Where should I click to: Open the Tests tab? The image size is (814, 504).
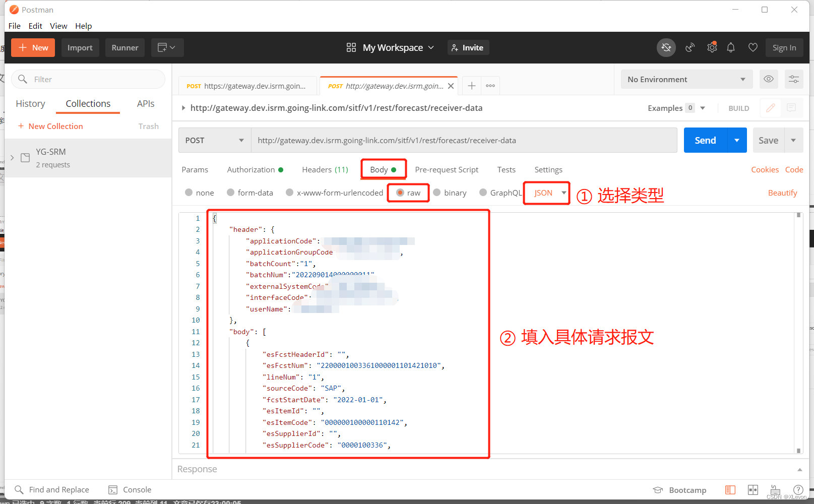[506, 169]
